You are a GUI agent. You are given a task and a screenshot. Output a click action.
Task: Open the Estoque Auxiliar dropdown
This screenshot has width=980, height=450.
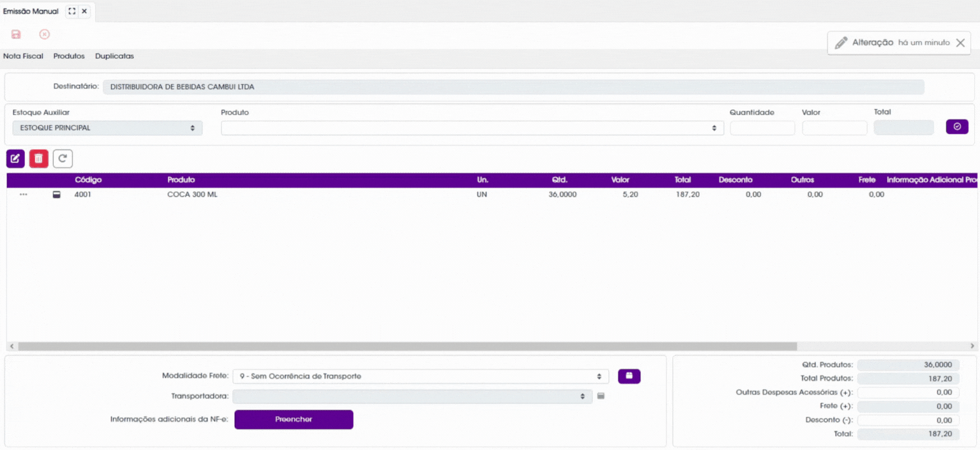(x=107, y=128)
